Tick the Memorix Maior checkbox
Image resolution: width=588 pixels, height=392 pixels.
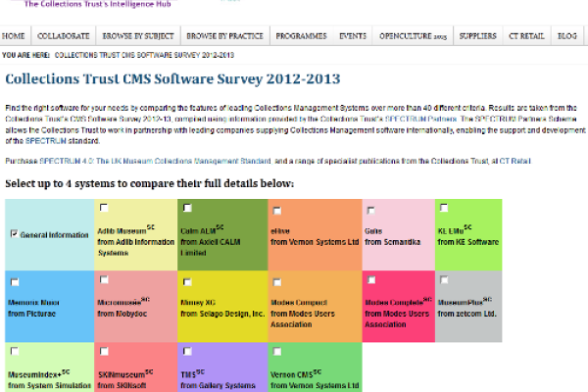[15, 281]
